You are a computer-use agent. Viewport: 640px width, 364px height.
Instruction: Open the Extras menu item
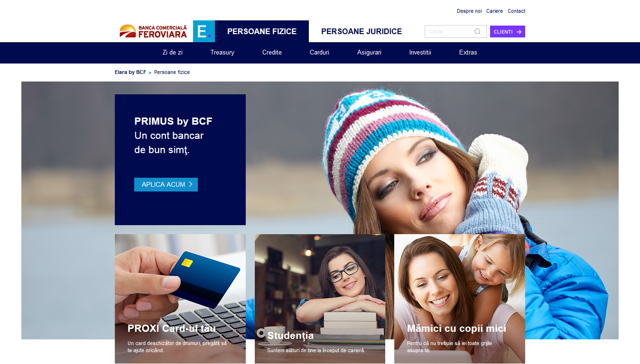[468, 53]
